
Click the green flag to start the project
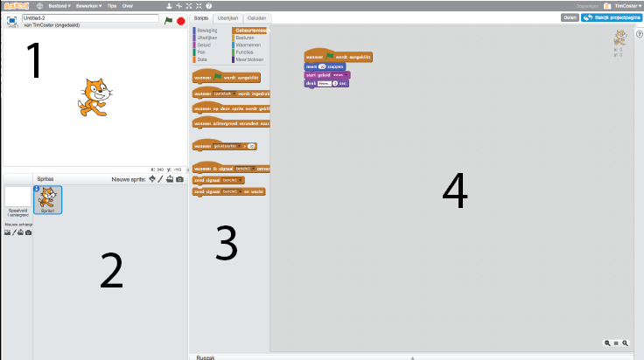pos(168,20)
